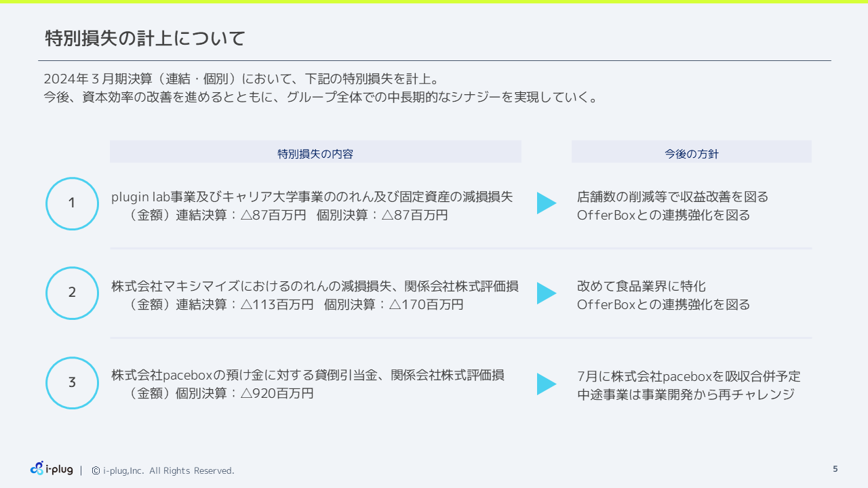The width and height of the screenshot is (868, 488).
Task: Click the numbered circle 1
Action: pyautogui.click(x=72, y=203)
